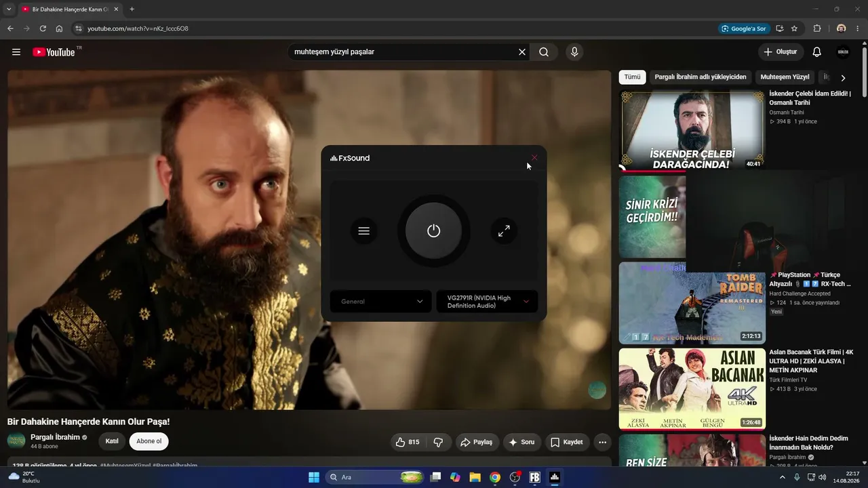The height and width of the screenshot is (488, 868).
Task: Show more filter chips with the arrow
Action: click(843, 78)
